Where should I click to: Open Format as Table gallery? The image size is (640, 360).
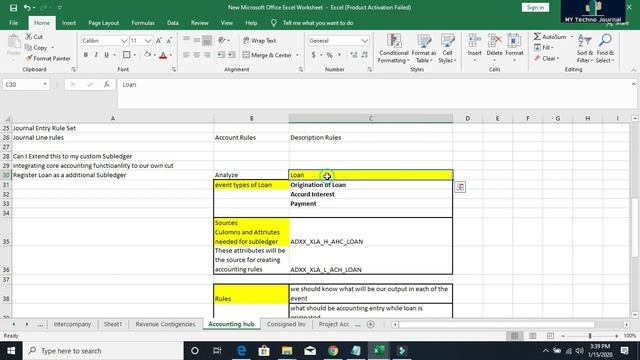424,49
